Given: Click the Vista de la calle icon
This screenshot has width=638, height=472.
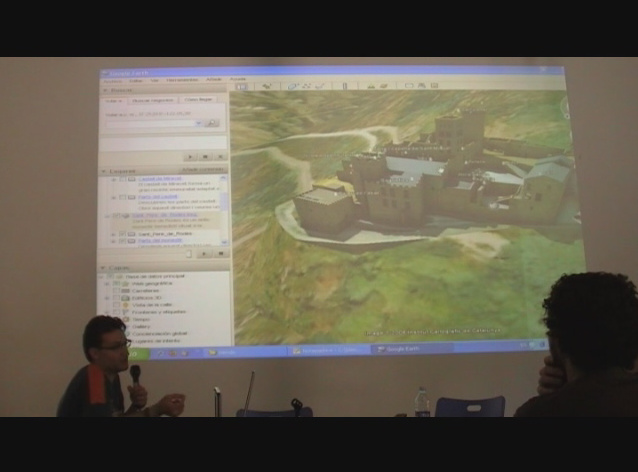Looking at the screenshot, I should tap(126, 305).
